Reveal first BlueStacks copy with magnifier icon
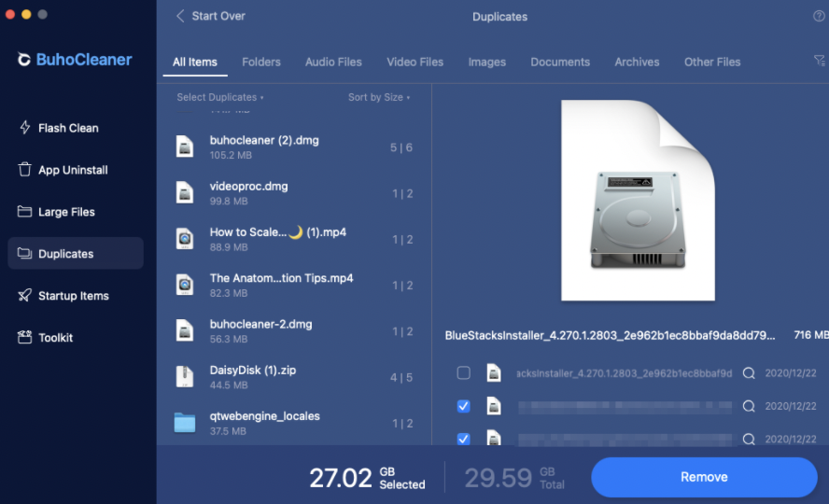Viewport: 829px width, 504px height. click(x=749, y=373)
